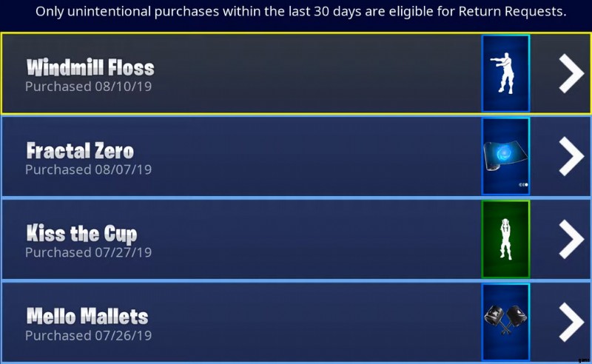
Task: Select the Windmill Floss title
Action: coord(90,68)
